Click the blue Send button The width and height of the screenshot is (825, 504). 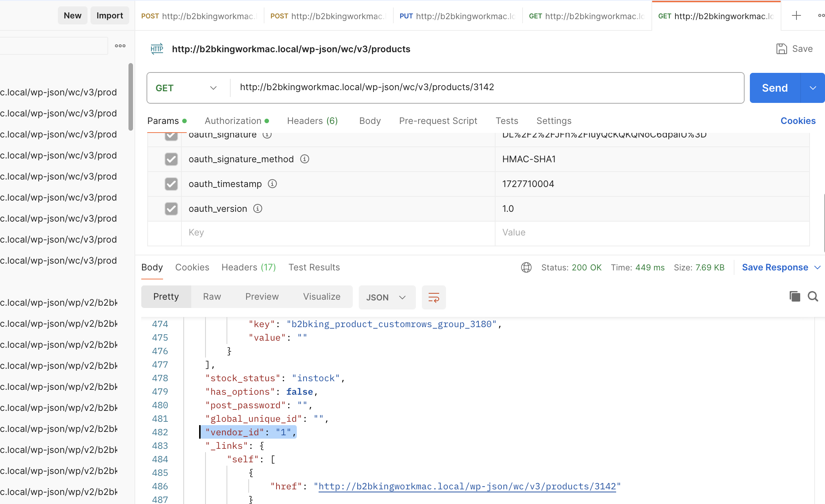775,88
